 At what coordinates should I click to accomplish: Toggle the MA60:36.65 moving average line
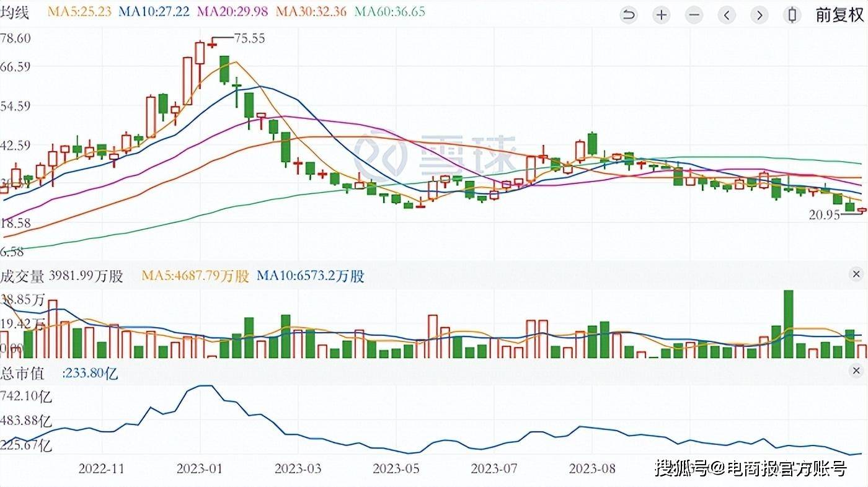pos(392,11)
